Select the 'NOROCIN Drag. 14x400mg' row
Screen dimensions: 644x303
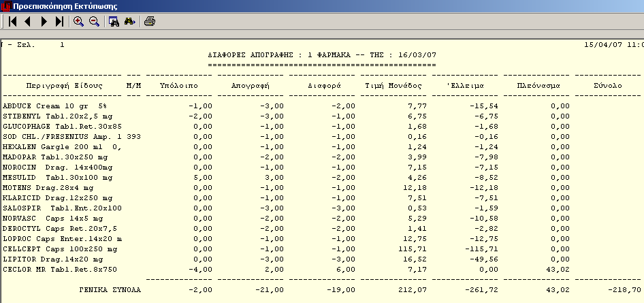pos(287,168)
